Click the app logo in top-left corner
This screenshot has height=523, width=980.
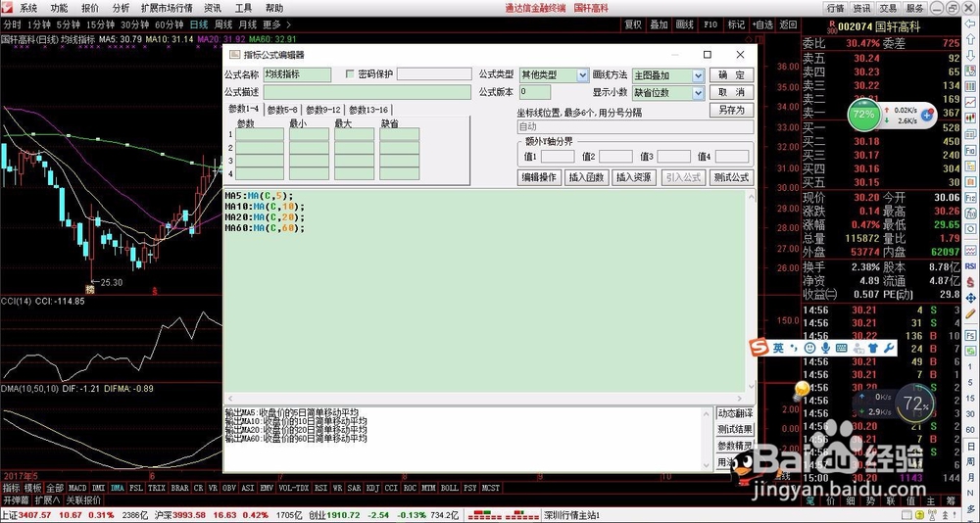[x=8, y=8]
